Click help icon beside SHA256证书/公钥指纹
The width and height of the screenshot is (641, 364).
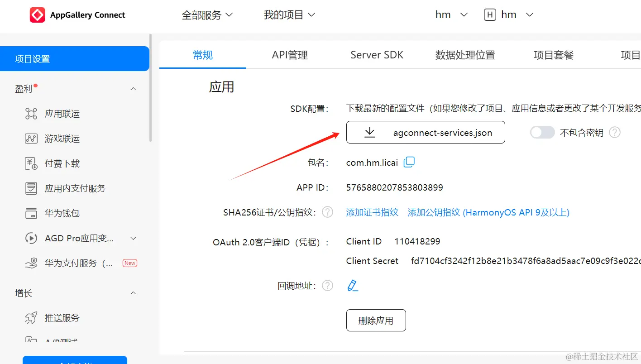point(327,212)
